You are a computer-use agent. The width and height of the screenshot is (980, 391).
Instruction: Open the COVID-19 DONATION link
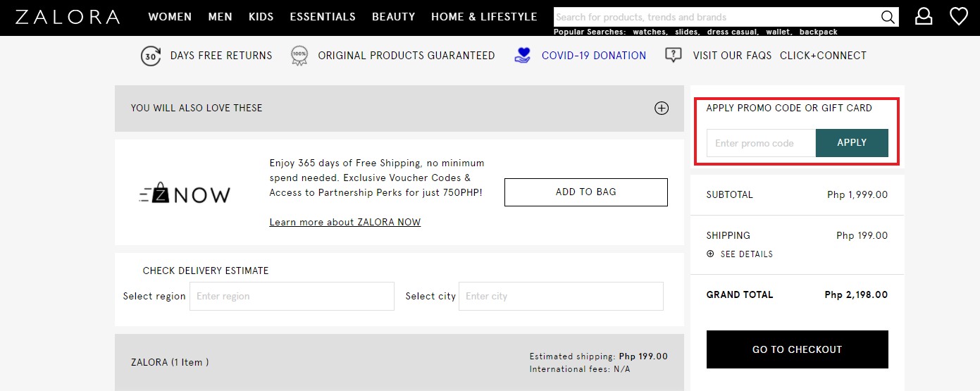[594, 56]
